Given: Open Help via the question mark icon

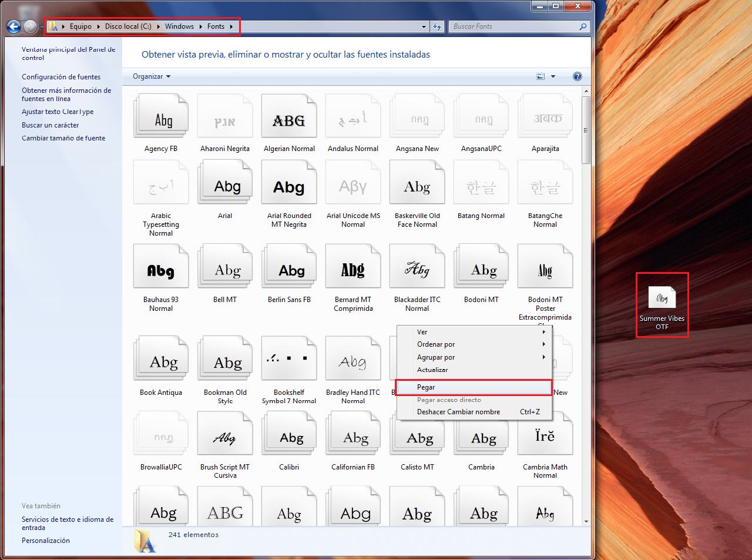Looking at the screenshot, I should [x=577, y=76].
